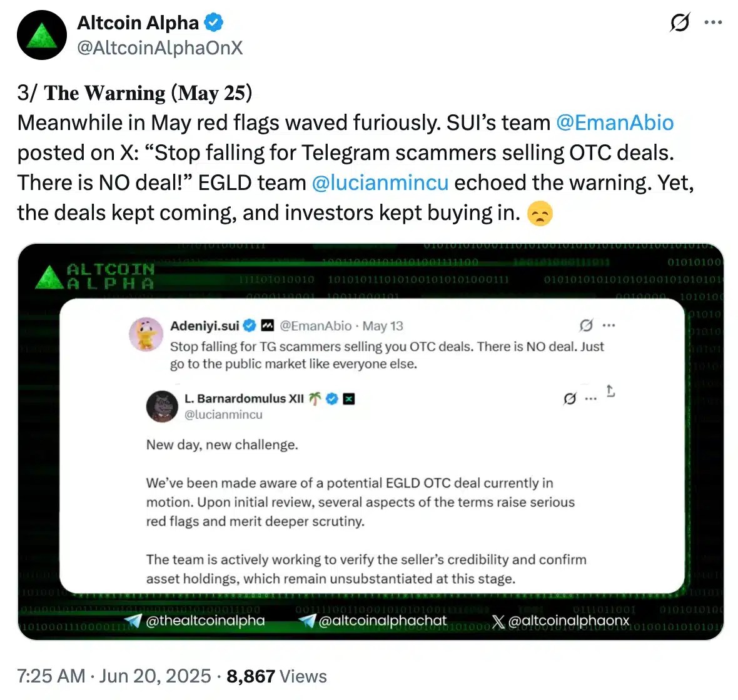This screenshot has height=700, width=738.
Task: Click the @AltcoinAlphaOnX handle
Action: [160, 46]
